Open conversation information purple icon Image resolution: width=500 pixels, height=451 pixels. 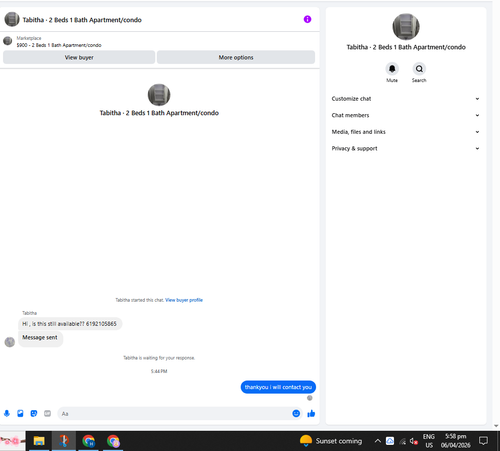(307, 19)
